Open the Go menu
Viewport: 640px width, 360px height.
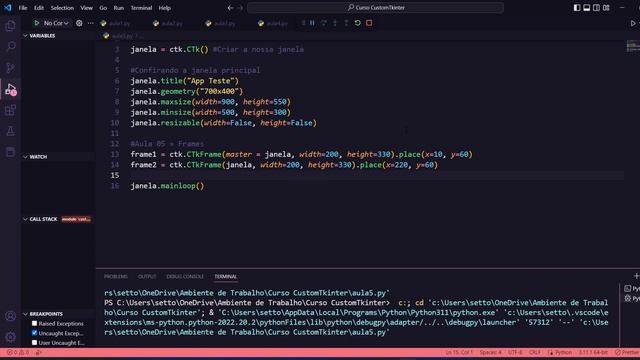103,8
